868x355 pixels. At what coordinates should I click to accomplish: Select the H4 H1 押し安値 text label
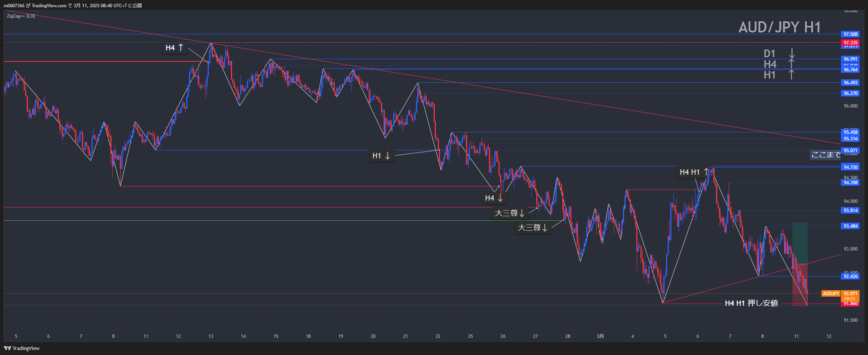pos(751,303)
